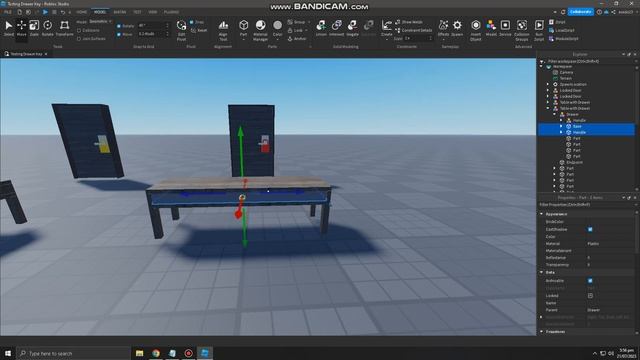Click the Collaborate button
Screen dimensions: 640x360
click(x=580, y=12)
